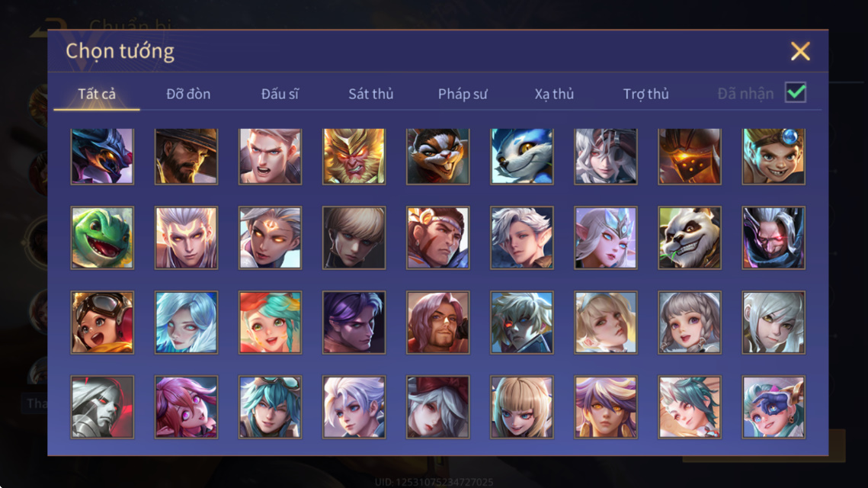The height and width of the screenshot is (488, 868).
Task: Select the elf girl with crystal tiara
Action: click(606, 238)
